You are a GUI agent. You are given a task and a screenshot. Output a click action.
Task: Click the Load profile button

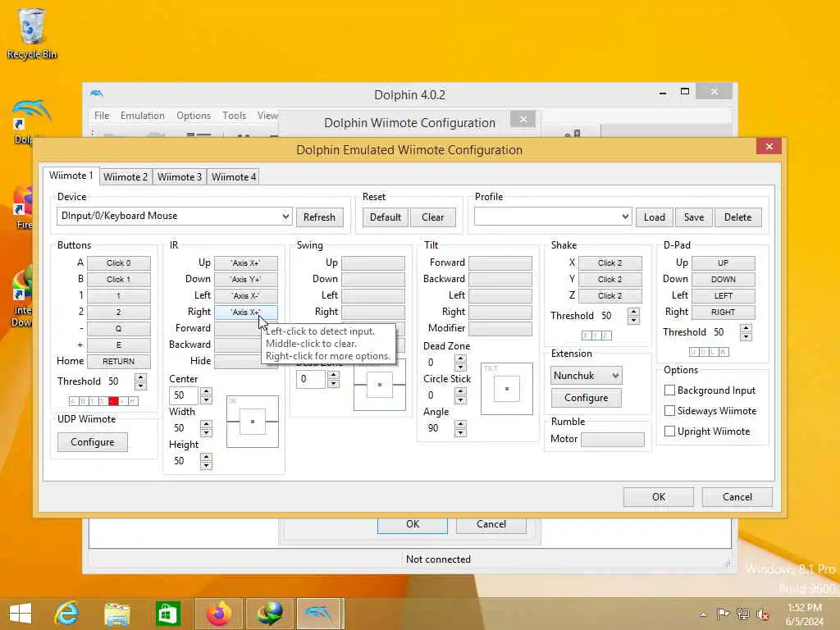(x=654, y=217)
